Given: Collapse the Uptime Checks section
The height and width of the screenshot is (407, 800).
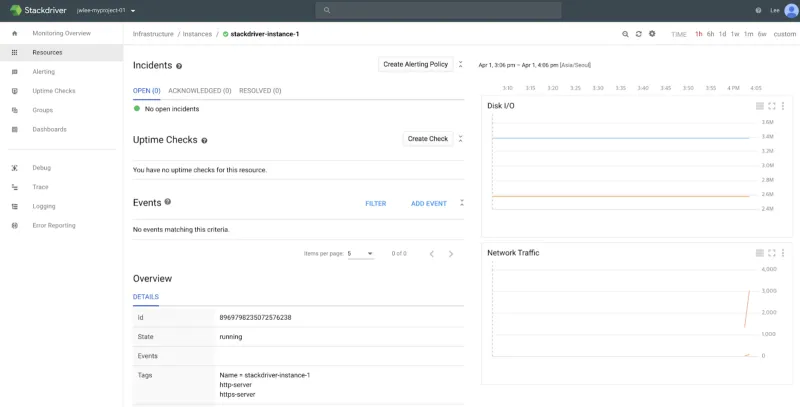Looking at the screenshot, I should pos(460,139).
